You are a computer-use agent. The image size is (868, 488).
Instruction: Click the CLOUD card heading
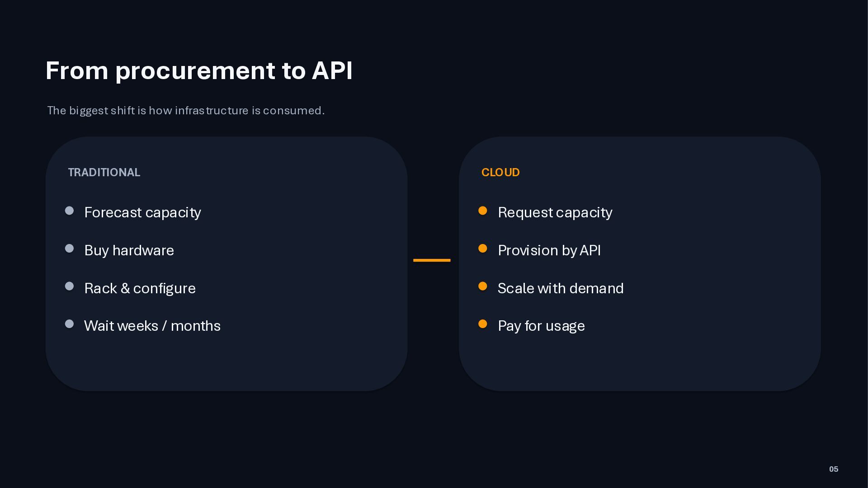[500, 173]
